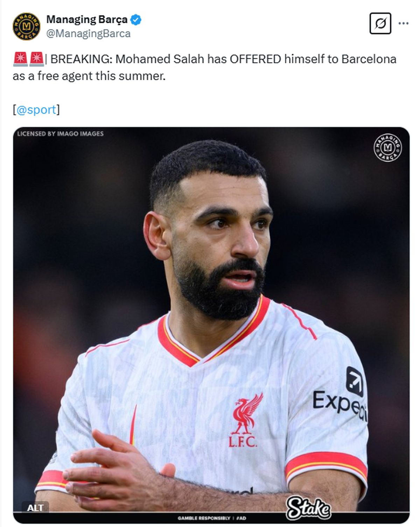Click the Gamble Responsibly #AD text
Screen dimensions: 420x527
(x=212, y=518)
